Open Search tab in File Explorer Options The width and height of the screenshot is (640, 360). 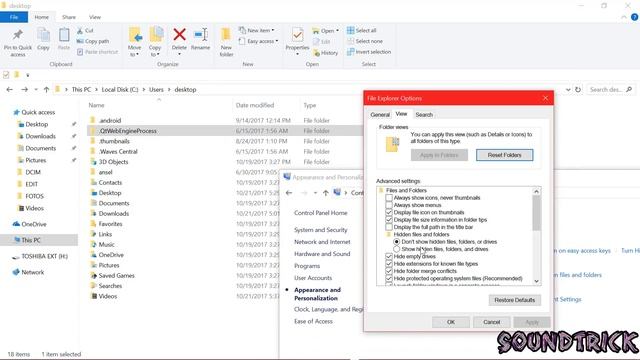[x=424, y=115]
